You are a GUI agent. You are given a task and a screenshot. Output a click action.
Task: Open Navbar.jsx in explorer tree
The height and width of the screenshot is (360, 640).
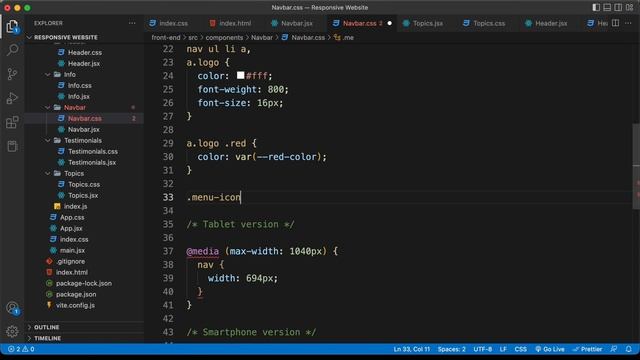[x=84, y=129]
